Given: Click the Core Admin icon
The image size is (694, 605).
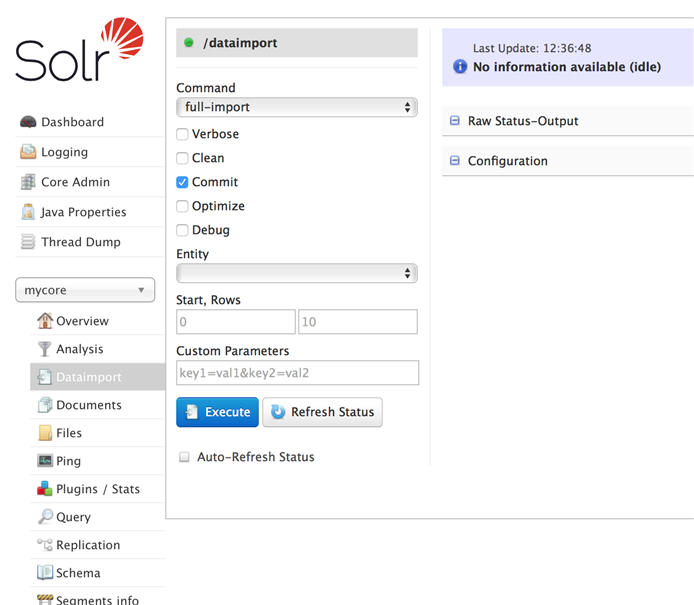Looking at the screenshot, I should click(x=28, y=182).
